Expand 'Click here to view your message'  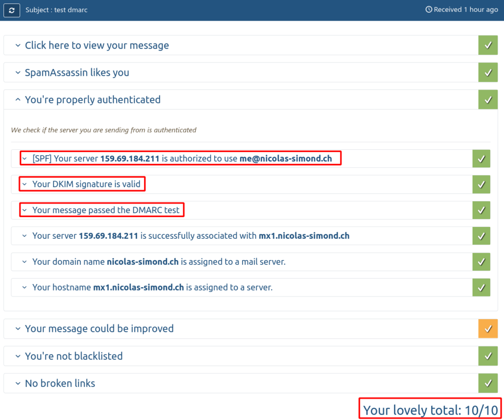click(96, 45)
